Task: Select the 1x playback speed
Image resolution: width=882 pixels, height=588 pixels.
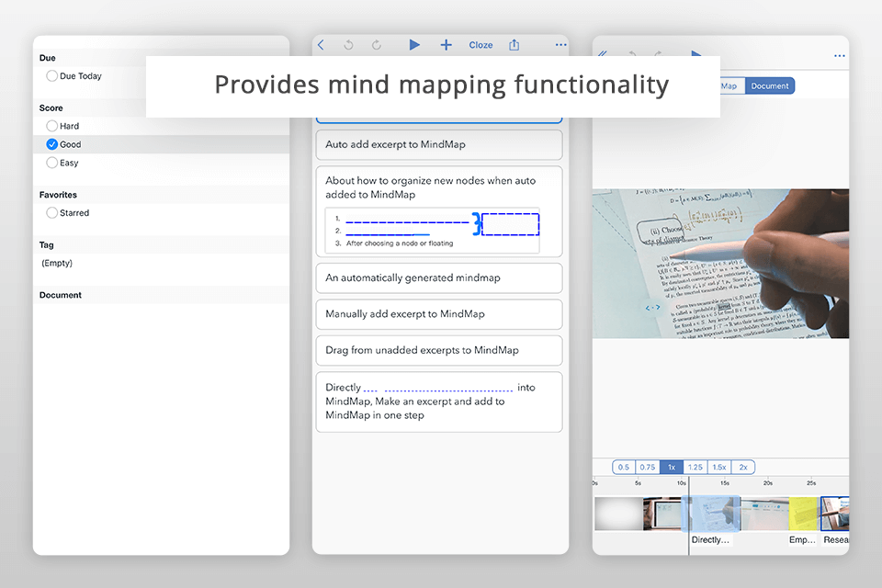Action: [672, 467]
